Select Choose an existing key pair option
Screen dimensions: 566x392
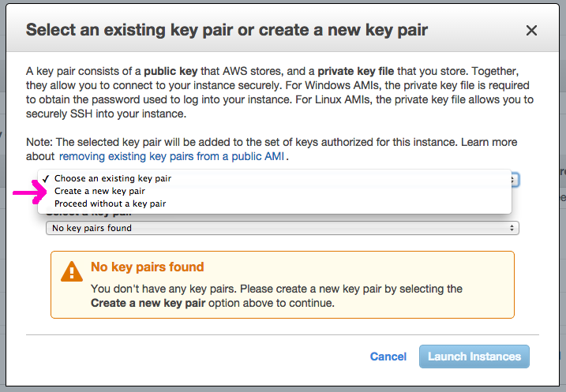(112, 178)
